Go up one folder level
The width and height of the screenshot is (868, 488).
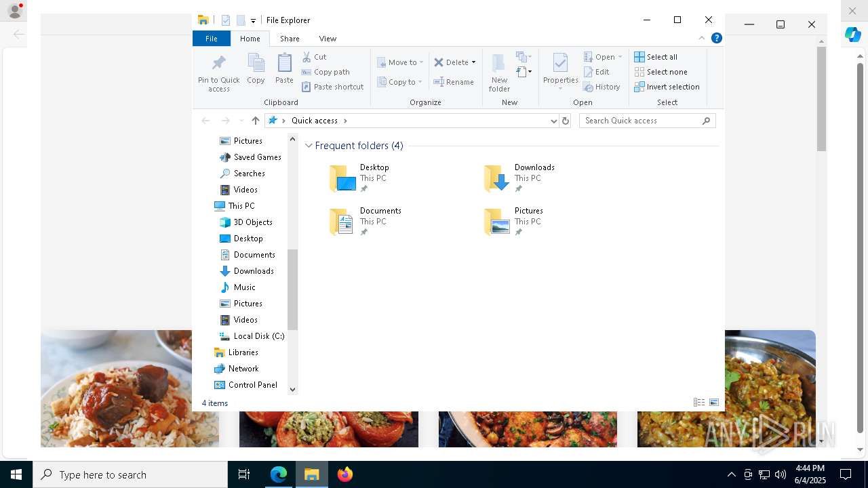(255, 121)
